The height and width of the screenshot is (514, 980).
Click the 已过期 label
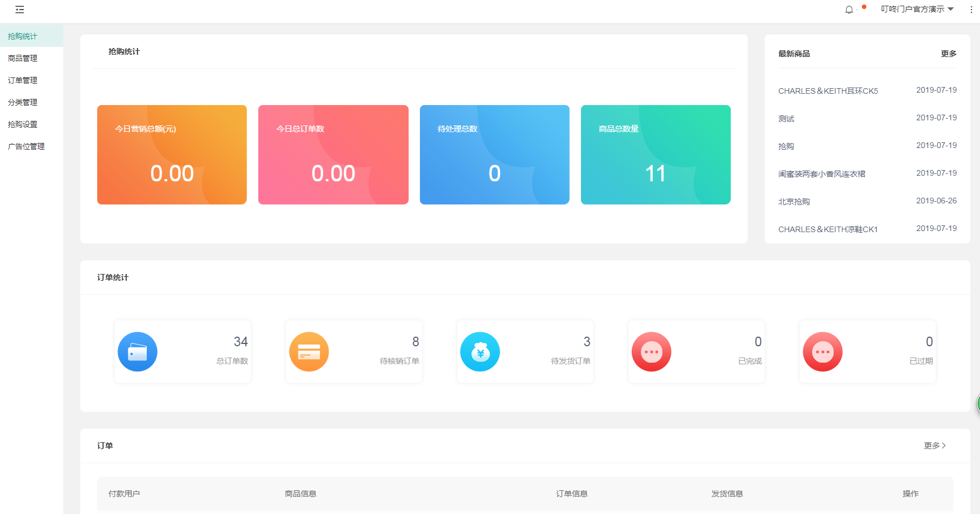click(921, 361)
